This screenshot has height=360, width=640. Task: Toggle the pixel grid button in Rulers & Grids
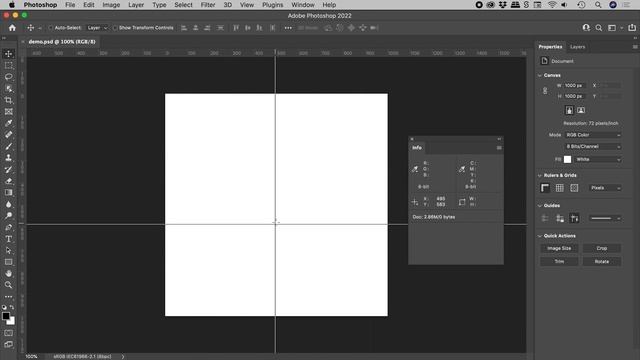[574, 188]
